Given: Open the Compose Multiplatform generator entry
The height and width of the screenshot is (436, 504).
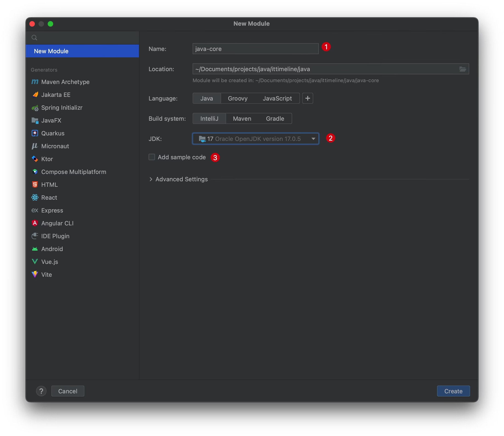Looking at the screenshot, I should [83, 172].
